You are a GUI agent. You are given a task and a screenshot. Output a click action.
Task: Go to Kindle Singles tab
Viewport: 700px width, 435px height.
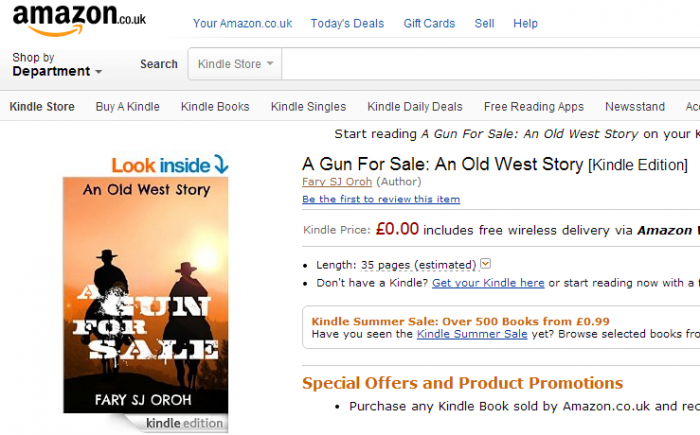(x=308, y=107)
